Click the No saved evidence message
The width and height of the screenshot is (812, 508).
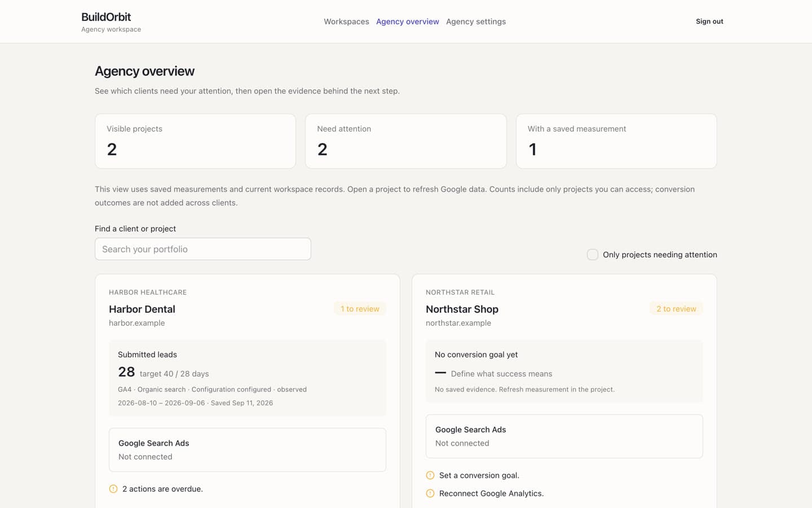(524, 389)
